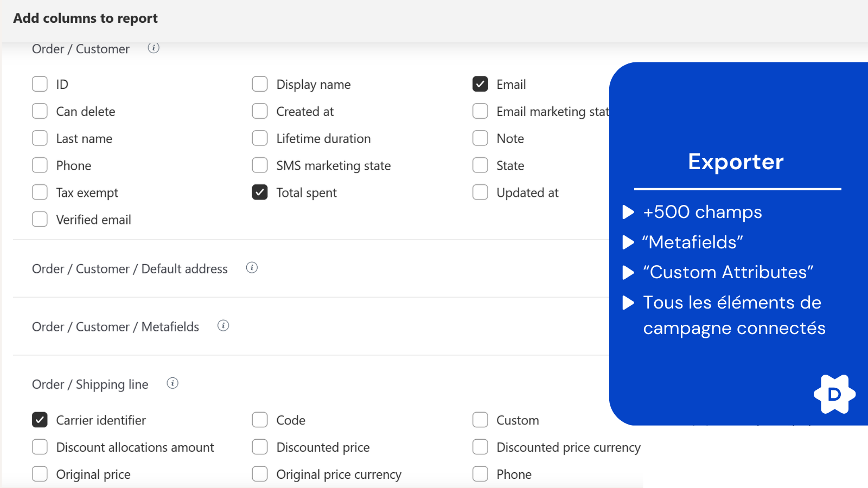Collapse the Order / Customer section header

(81, 49)
